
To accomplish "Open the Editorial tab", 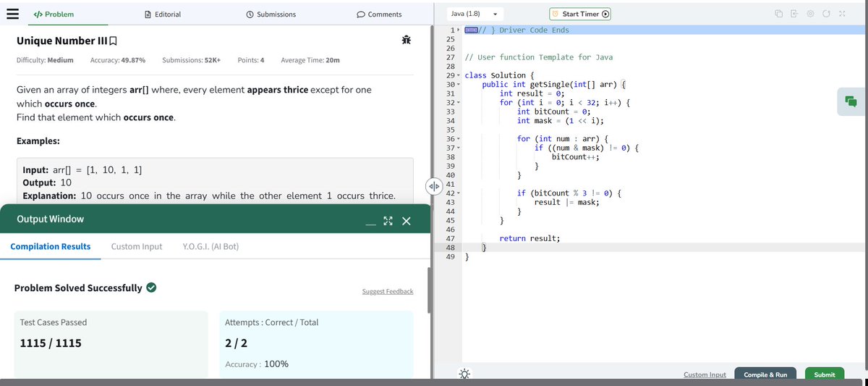I will 163,14.
